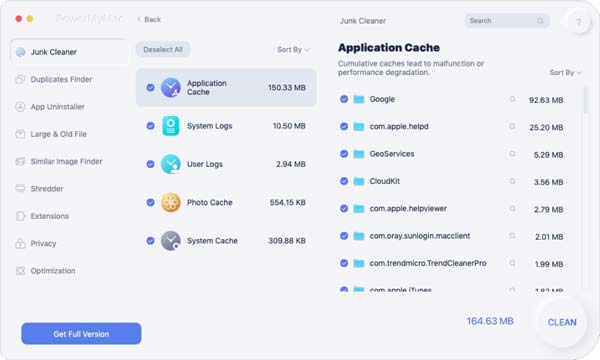Click the System Cache clock icon
Screen dimensions: 600x360
pyautogui.click(x=171, y=241)
